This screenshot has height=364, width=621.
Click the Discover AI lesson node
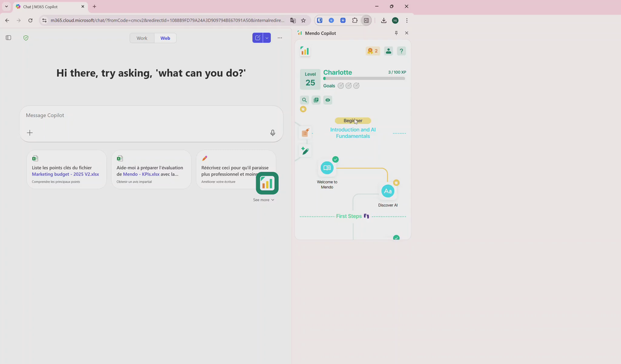pyautogui.click(x=388, y=191)
